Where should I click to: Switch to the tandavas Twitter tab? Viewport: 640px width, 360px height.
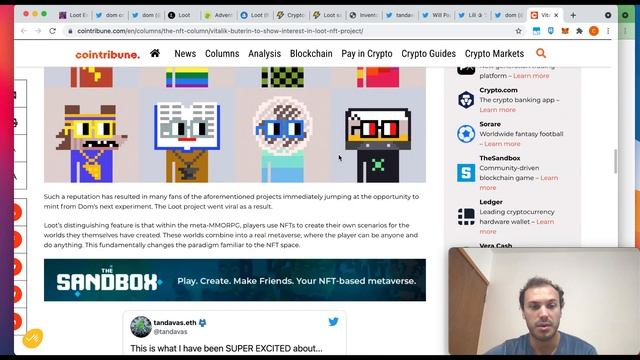point(400,15)
